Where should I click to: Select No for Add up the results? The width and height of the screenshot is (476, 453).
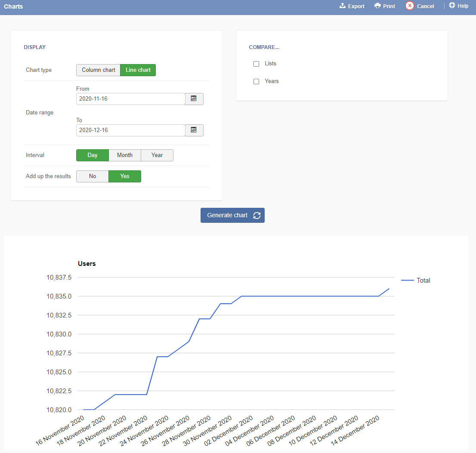tap(92, 176)
